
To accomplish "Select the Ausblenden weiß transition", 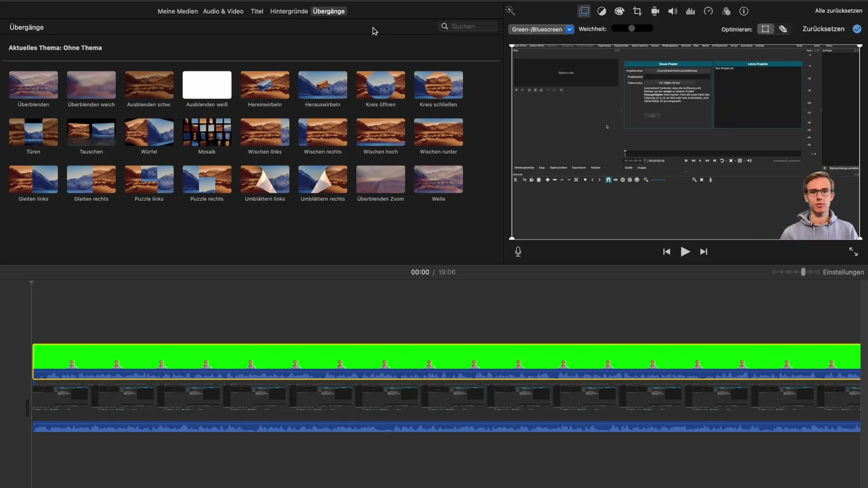I will [x=207, y=85].
